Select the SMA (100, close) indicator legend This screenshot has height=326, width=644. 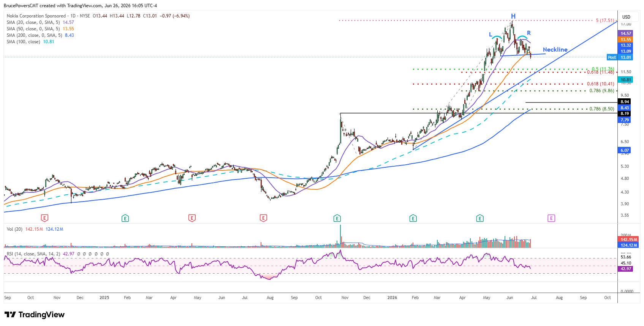click(23, 42)
